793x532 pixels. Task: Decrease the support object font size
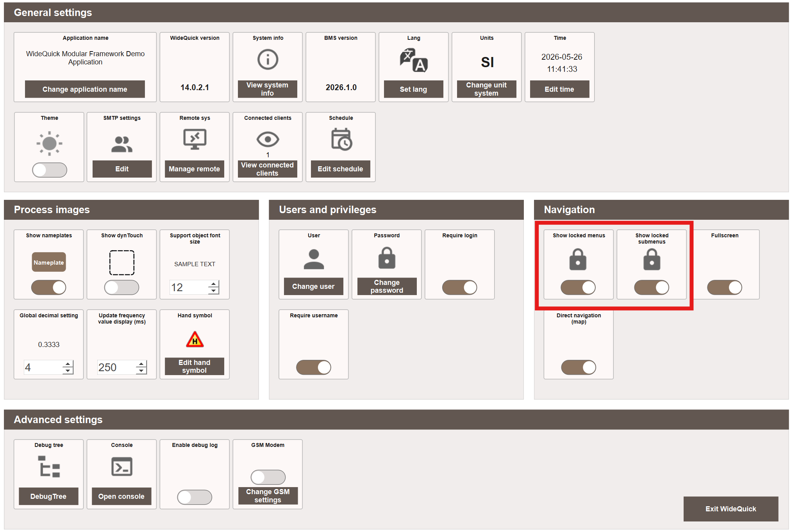tap(214, 291)
